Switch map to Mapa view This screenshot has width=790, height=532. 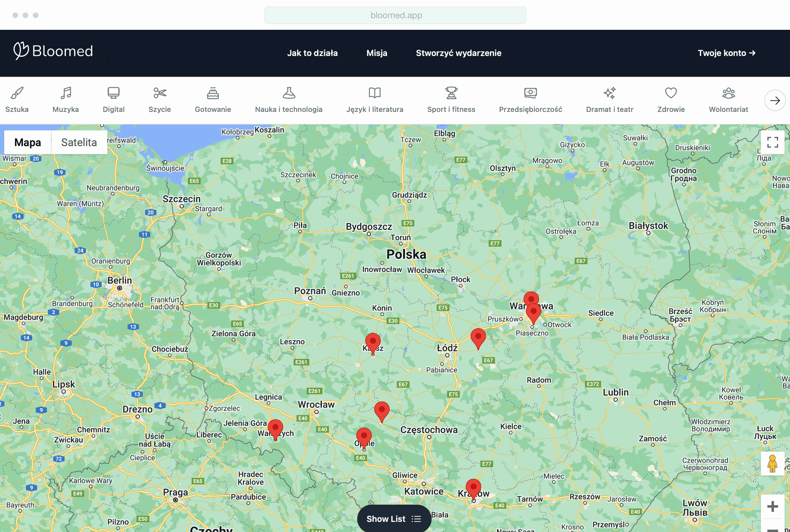pos(28,142)
